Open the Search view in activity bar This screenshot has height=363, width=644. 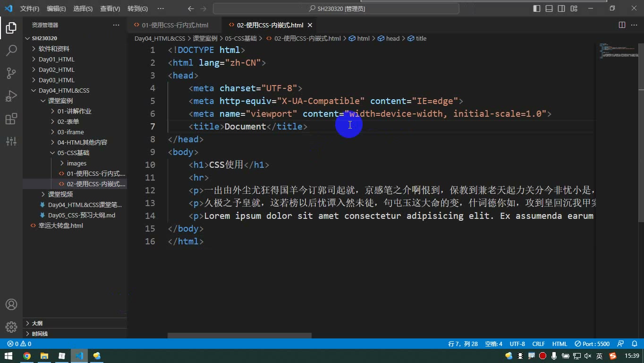pos(11,51)
